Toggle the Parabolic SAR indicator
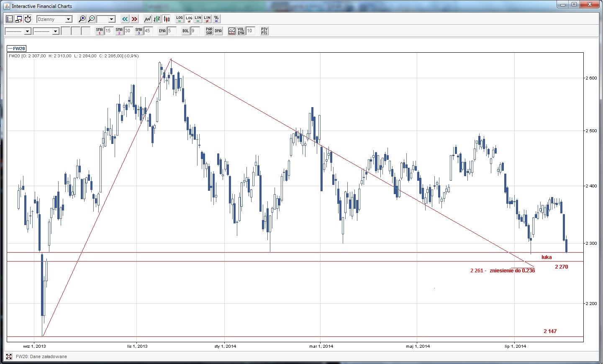The image size is (603, 364). pos(209,31)
